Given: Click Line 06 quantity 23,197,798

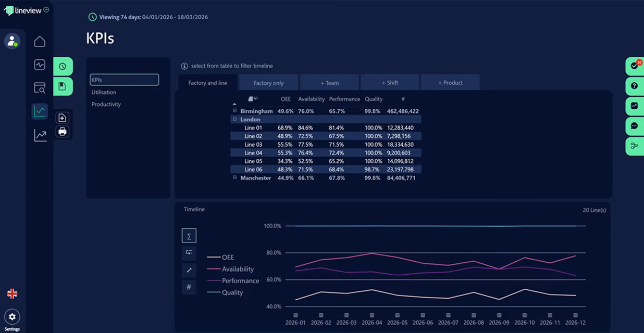Looking at the screenshot, I should click(400, 170).
